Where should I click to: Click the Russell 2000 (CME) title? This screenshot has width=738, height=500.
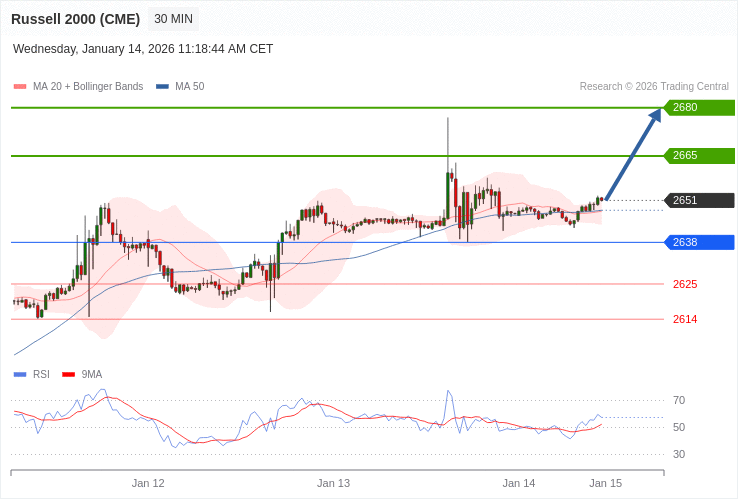click(75, 19)
